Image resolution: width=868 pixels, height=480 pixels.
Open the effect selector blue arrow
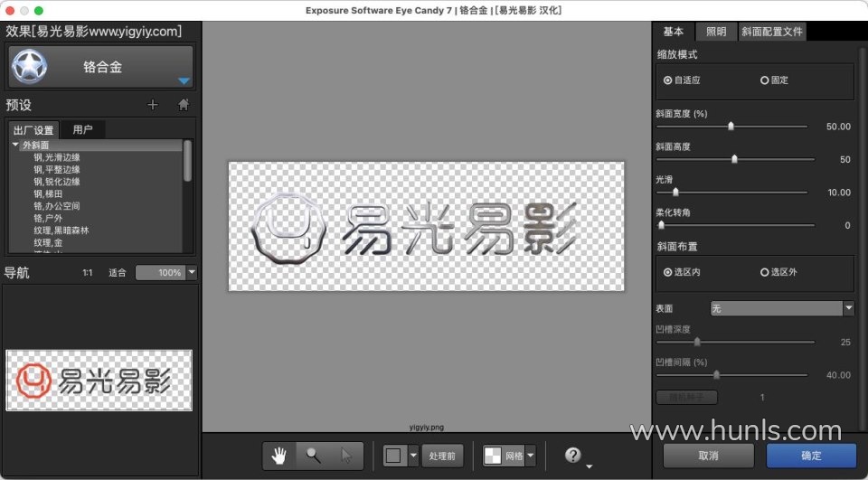(184, 81)
